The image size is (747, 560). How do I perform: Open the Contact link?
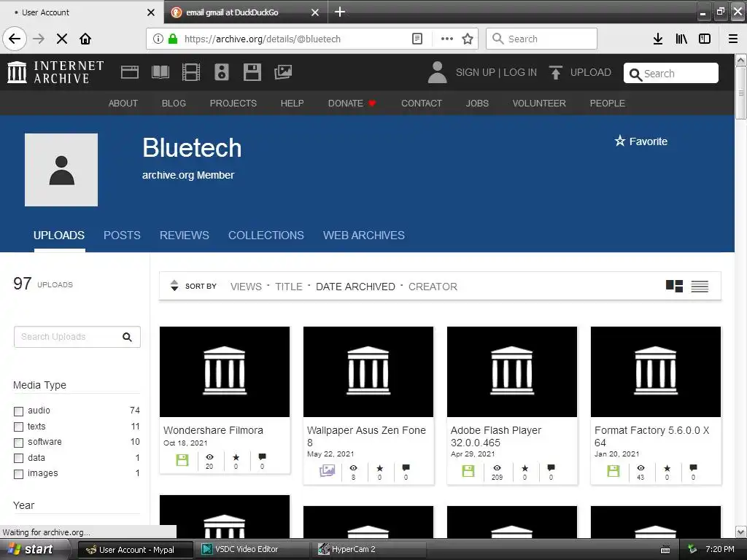pyautogui.click(x=422, y=104)
